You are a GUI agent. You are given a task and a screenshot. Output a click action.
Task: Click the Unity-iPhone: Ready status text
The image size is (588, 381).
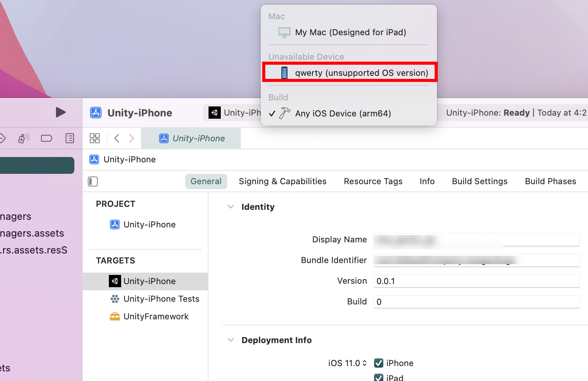tap(488, 113)
